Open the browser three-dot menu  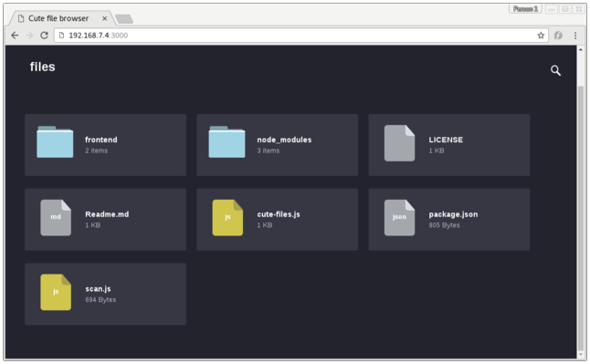click(x=575, y=36)
